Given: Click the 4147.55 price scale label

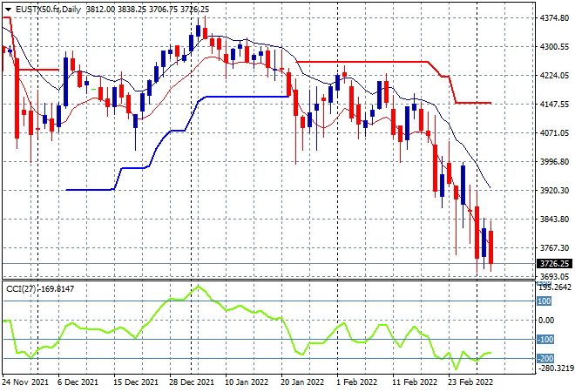Looking at the screenshot, I should [555, 105].
